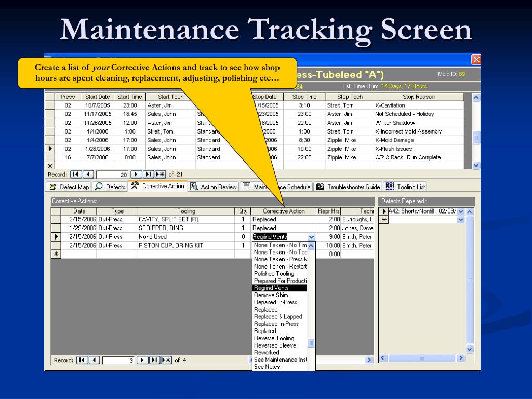Go to previous Corrective Actions record
The image size is (532, 399).
[95, 360]
